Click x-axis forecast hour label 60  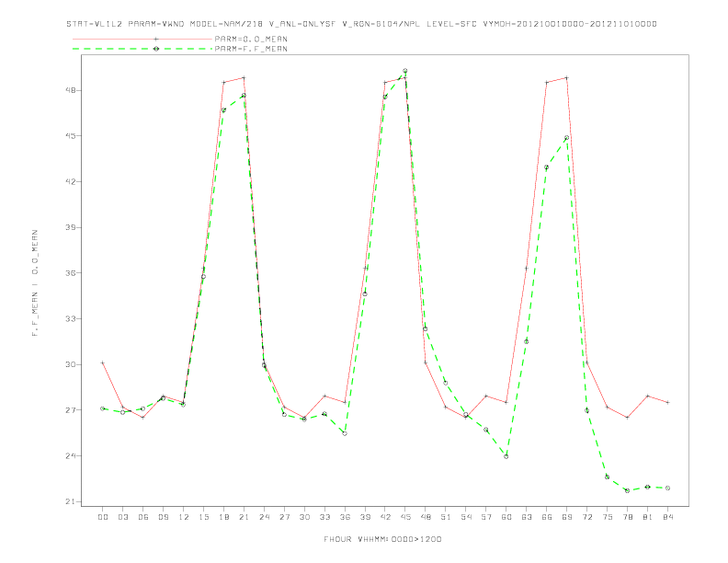click(x=506, y=517)
